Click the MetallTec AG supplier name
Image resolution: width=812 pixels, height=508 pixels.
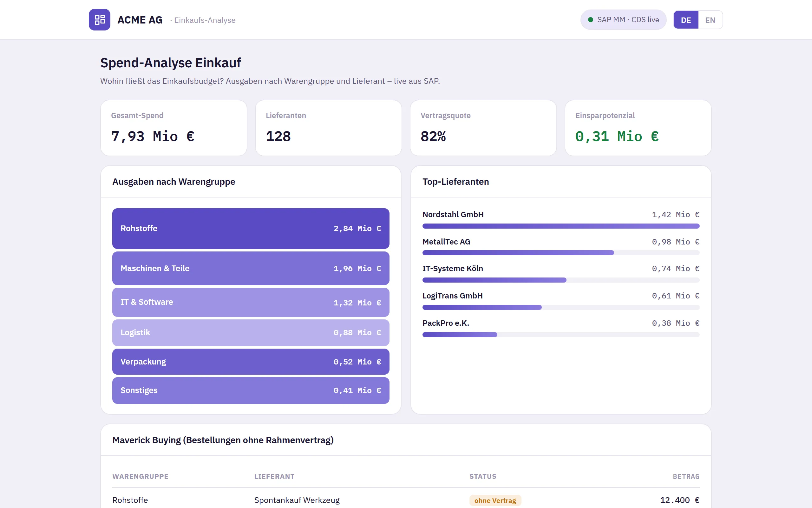pyautogui.click(x=446, y=242)
